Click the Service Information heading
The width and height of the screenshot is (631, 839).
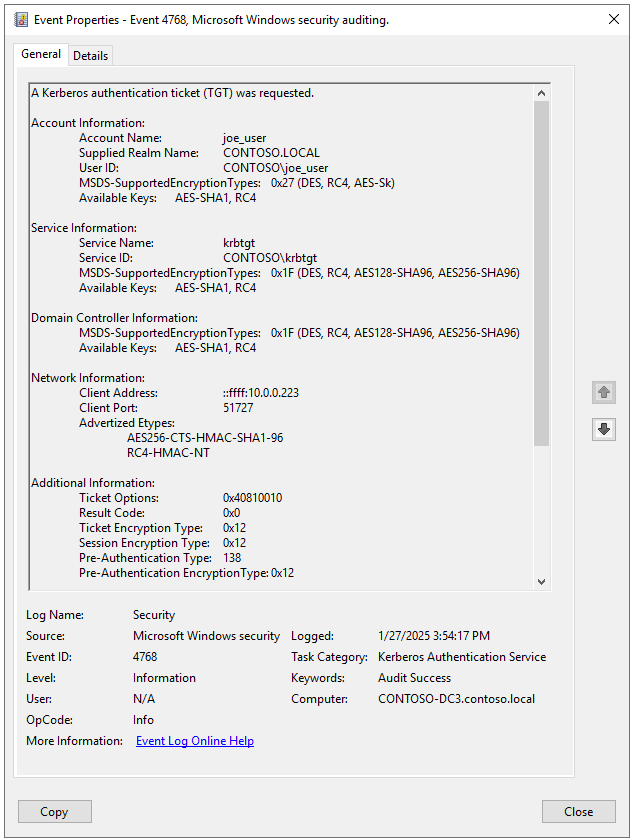pyautogui.click(x=84, y=228)
